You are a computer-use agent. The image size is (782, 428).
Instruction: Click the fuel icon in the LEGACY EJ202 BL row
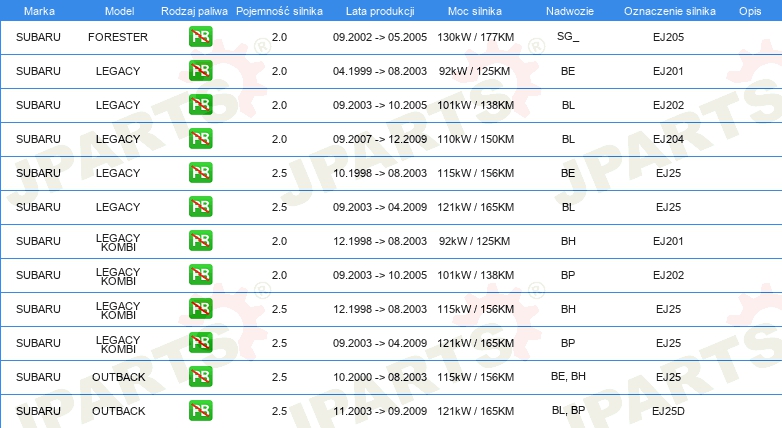tap(200, 105)
